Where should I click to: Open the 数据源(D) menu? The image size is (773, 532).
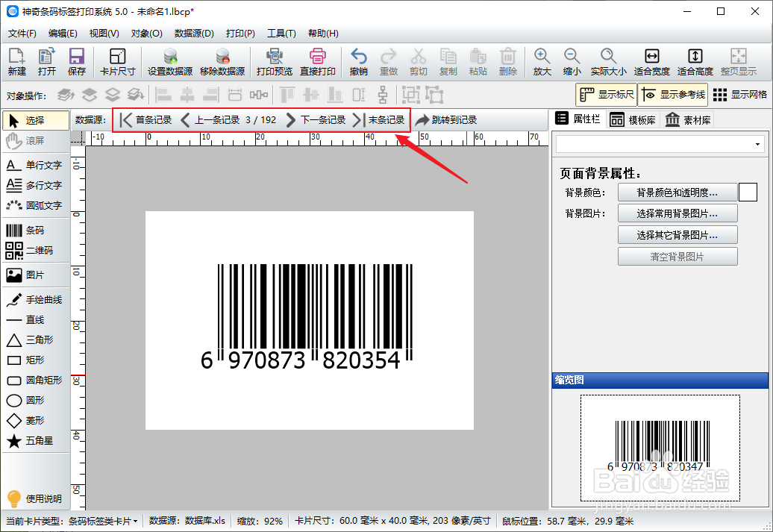pyautogui.click(x=194, y=34)
